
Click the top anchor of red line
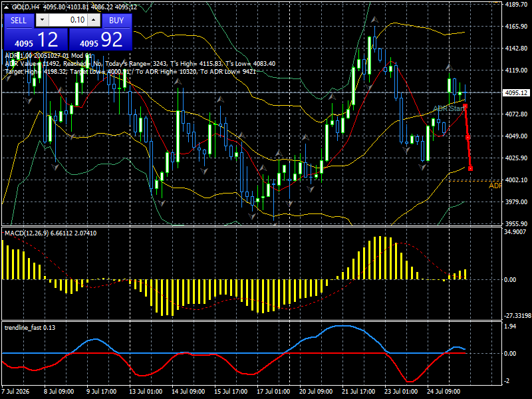click(465, 106)
